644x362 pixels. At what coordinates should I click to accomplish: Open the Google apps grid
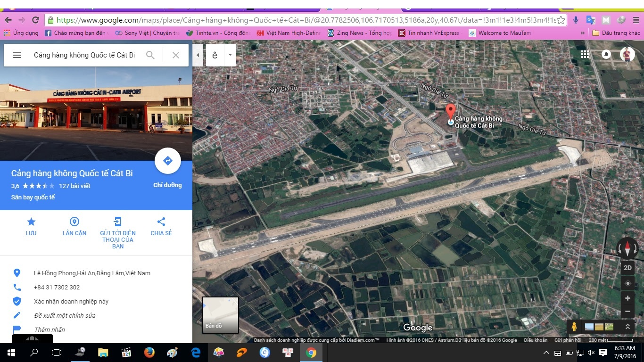tap(585, 54)
